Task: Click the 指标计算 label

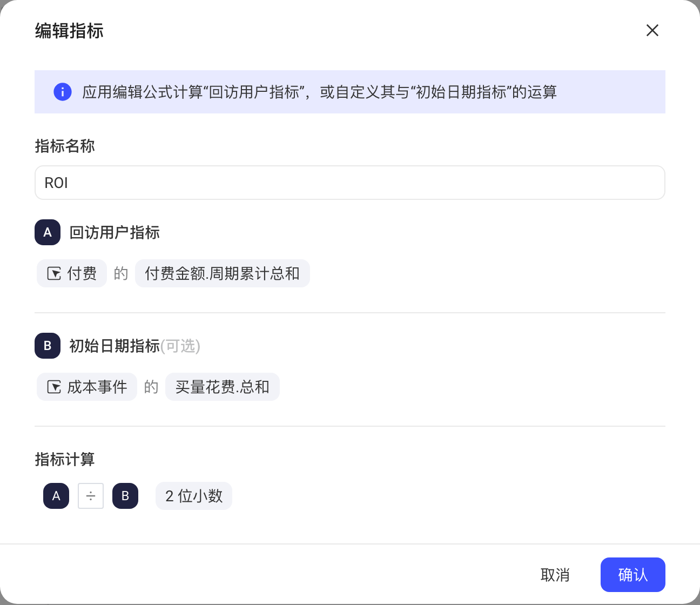Action: pos(65,459)
